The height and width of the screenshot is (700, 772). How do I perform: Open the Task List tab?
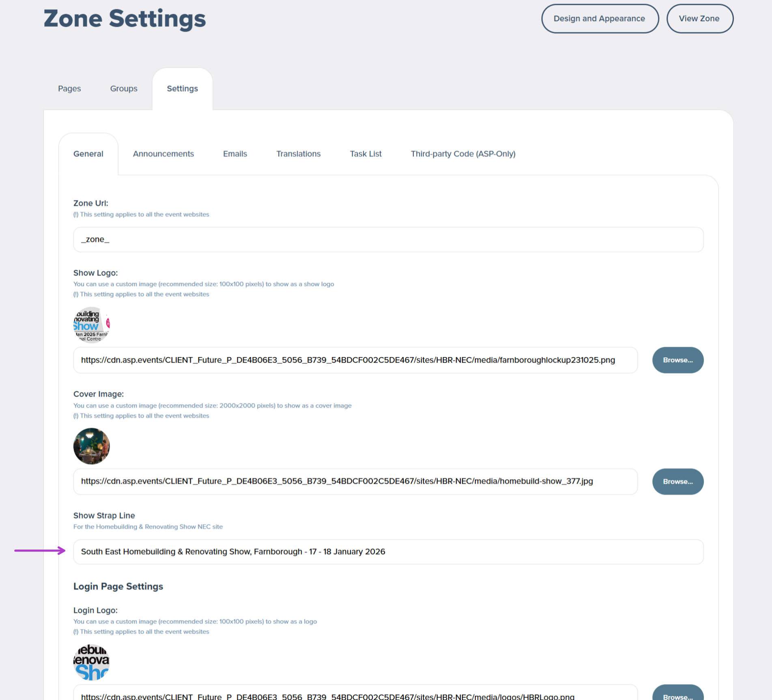[366, 154]
